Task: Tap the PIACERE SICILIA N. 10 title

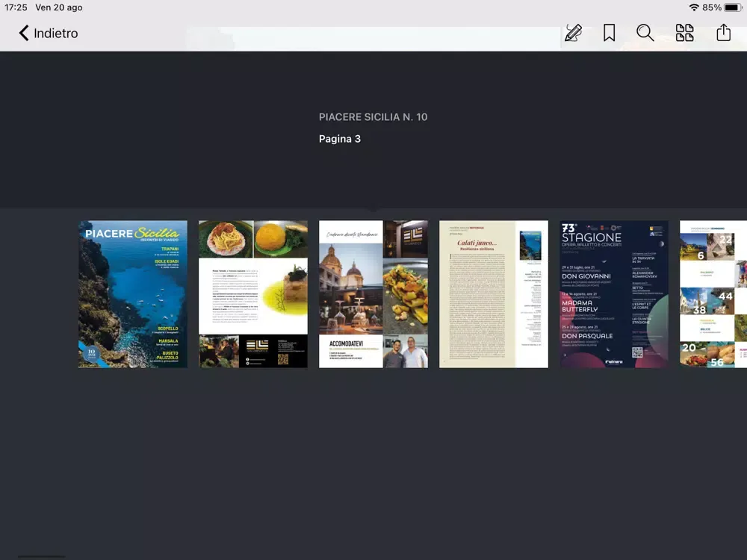Action: pos(373,117)
